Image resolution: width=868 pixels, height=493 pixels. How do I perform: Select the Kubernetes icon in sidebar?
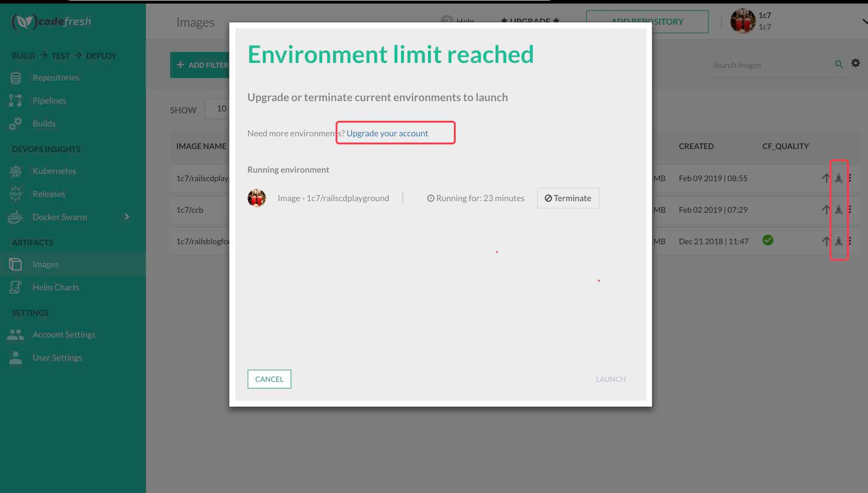15,171
